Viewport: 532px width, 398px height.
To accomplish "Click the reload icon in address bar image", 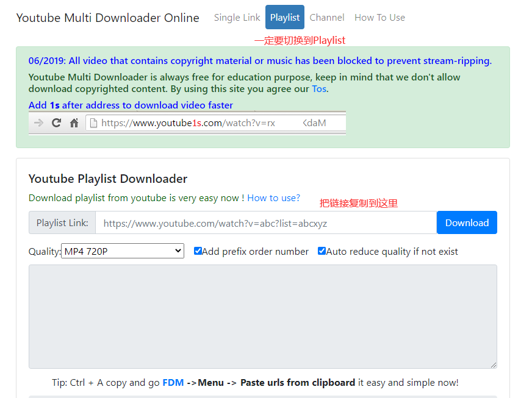I will pyautogui.click(x=57, y=123).
